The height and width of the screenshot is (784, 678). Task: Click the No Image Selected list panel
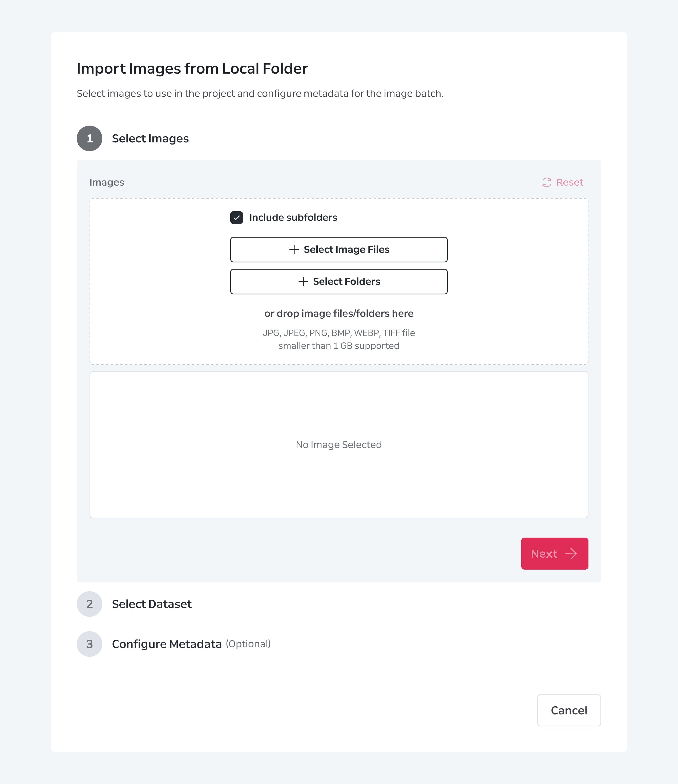pyautogui.click(x=339, y=445)
